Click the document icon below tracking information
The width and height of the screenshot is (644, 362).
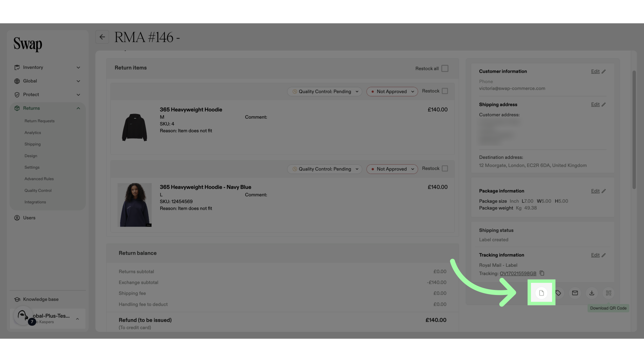[x=541, y=293]
